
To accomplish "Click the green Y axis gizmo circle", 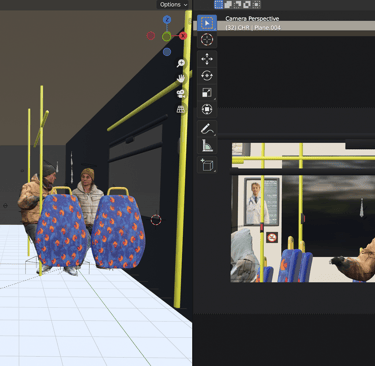I will tap(167, 36).
